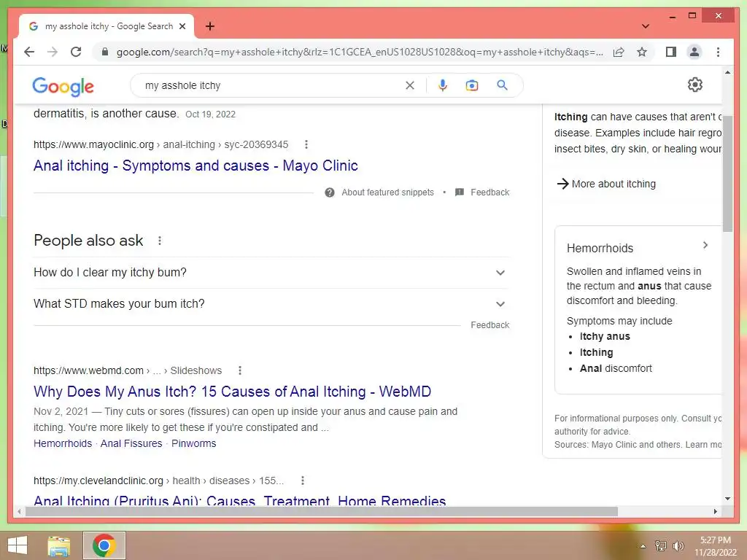Click the browser forward arrow
The width and height of the screenshot is (747, 560).
tap(53, 52)
